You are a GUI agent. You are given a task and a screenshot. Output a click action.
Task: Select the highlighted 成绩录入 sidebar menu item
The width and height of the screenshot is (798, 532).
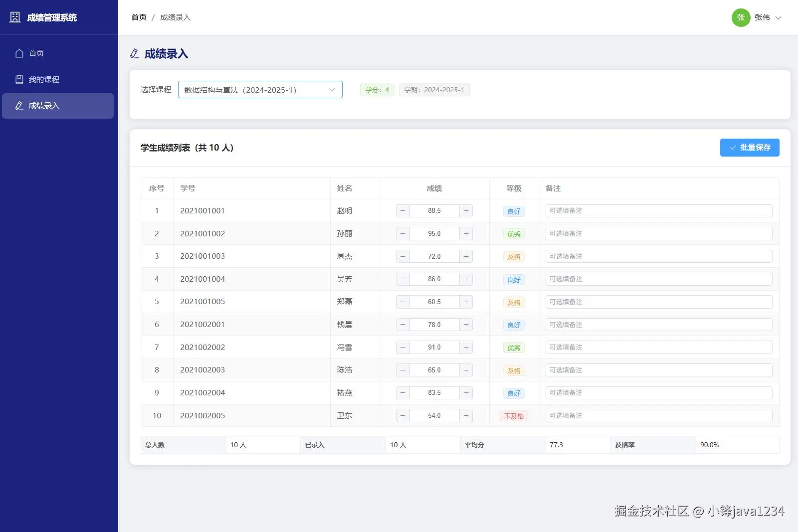pyautogui.click(x=58, y=106)
